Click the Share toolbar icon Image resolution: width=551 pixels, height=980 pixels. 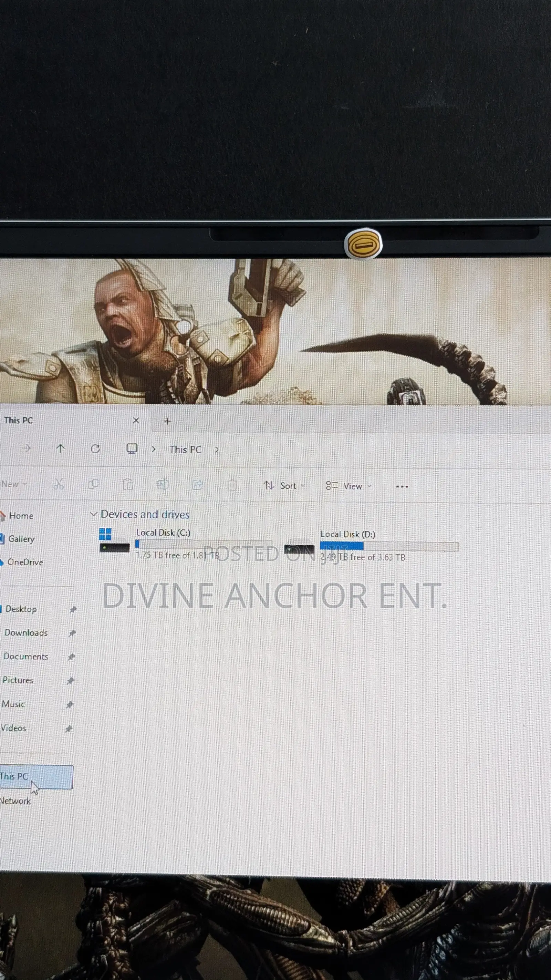[197, 485]
